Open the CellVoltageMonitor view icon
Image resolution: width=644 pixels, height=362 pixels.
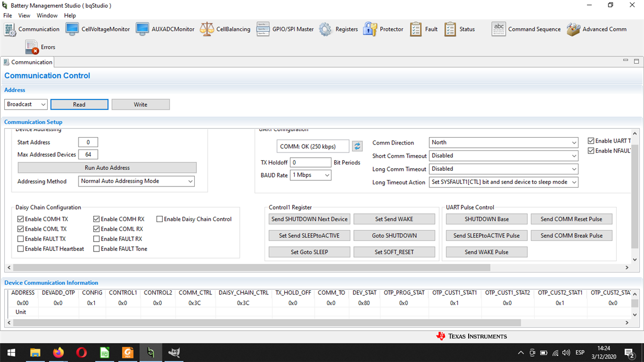[72, 29]
